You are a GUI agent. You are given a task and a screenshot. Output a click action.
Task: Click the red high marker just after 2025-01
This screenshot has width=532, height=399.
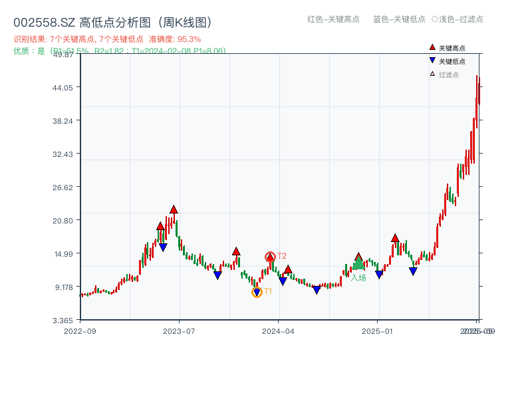[395, 238]
